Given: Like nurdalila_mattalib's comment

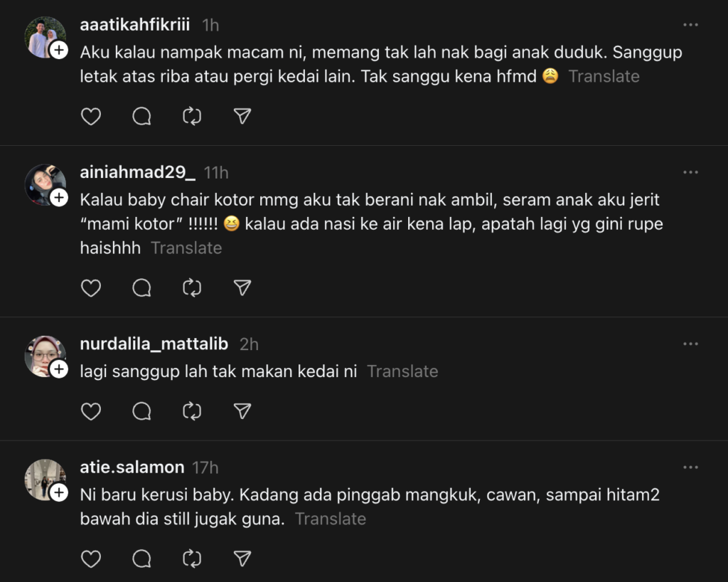Looking at the screenshot, I should 91,411.
